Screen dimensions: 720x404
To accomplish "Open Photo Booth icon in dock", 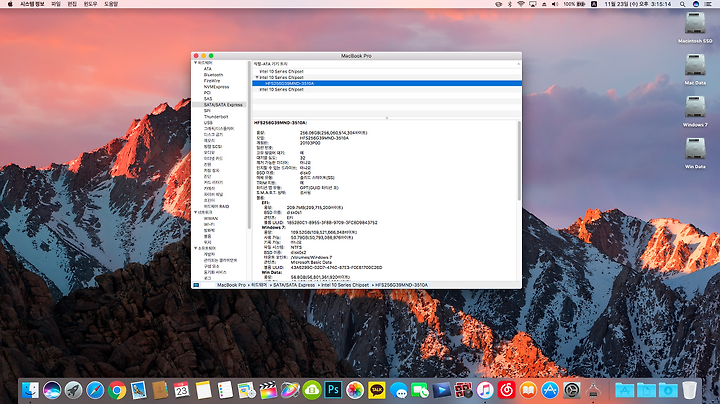I will click(463, 390).
